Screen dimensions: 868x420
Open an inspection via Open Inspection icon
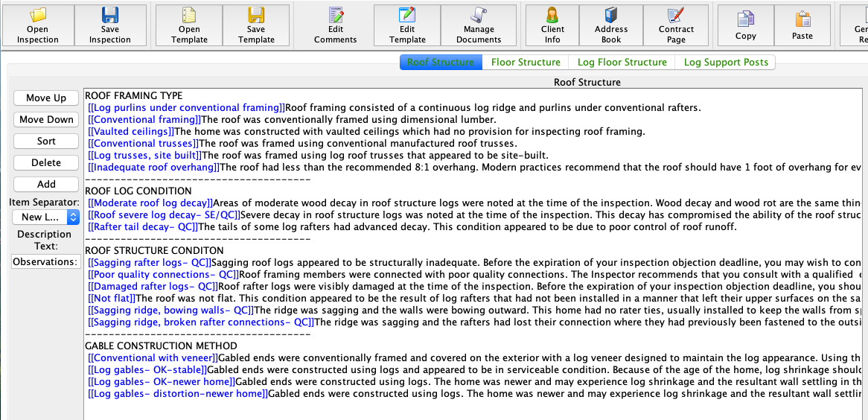(x=38, y=25)
